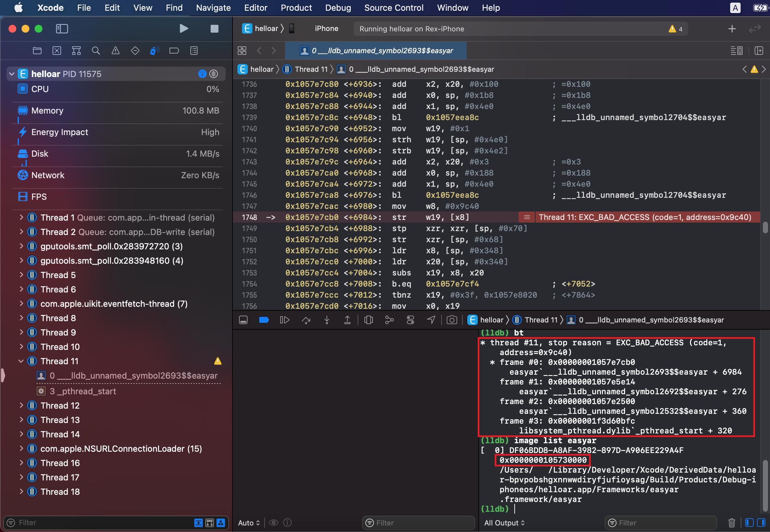Screen dimensions: 770x532
Task: Click the Step Into debug icon
Action: (x=327, y=320)
